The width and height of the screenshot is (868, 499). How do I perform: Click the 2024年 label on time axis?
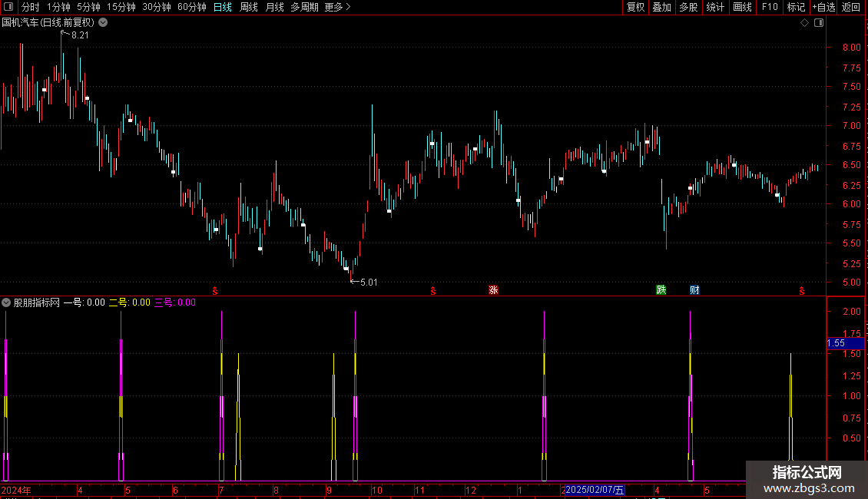16,490
